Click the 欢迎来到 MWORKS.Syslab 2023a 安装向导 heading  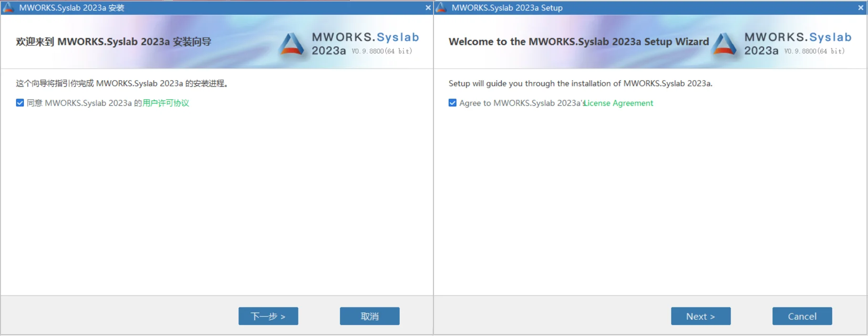tap(114, 41)
